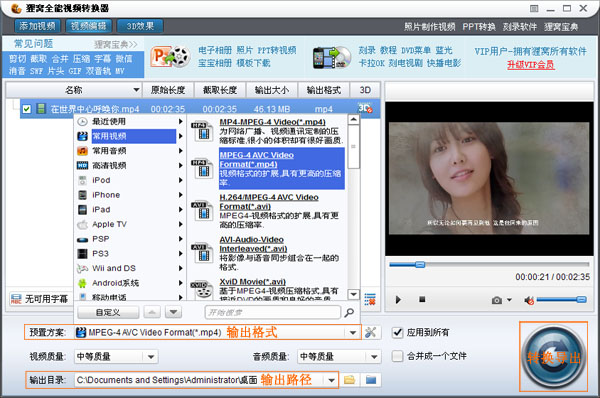Open the 视频编辑 tab button

click(x=89, y=26)
